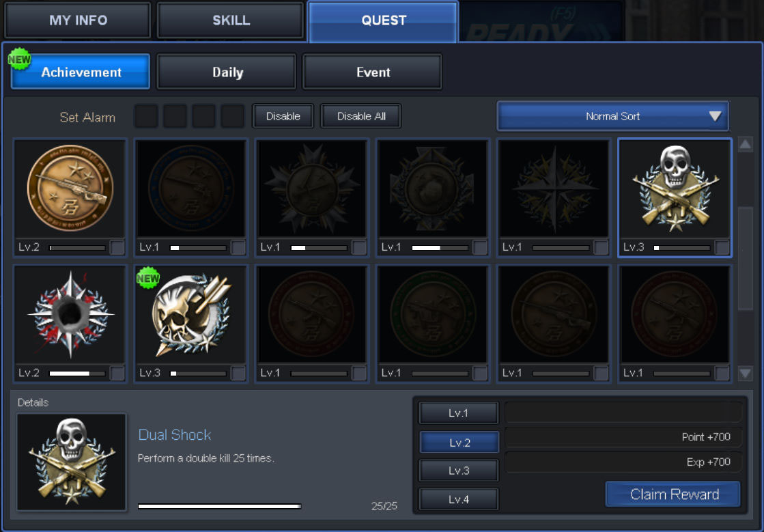Select the dimmed green-ringed rifle medal

[433, 315]
